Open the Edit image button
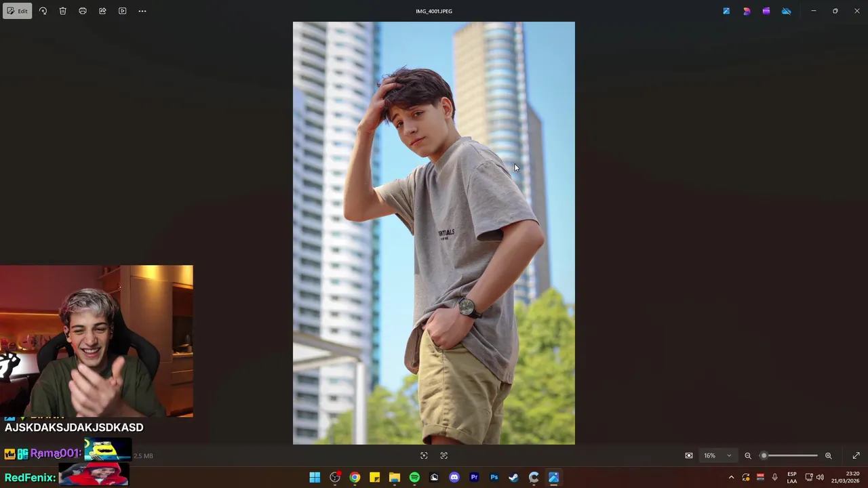The image size is (868, 488). [17, 11]
